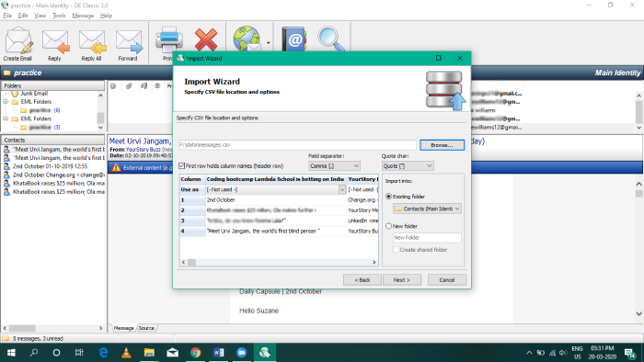Click contact '2nd October 01-10-2019 12:55'
The image size is (644, 362).
pyautogui.click(x=50, y=166)
